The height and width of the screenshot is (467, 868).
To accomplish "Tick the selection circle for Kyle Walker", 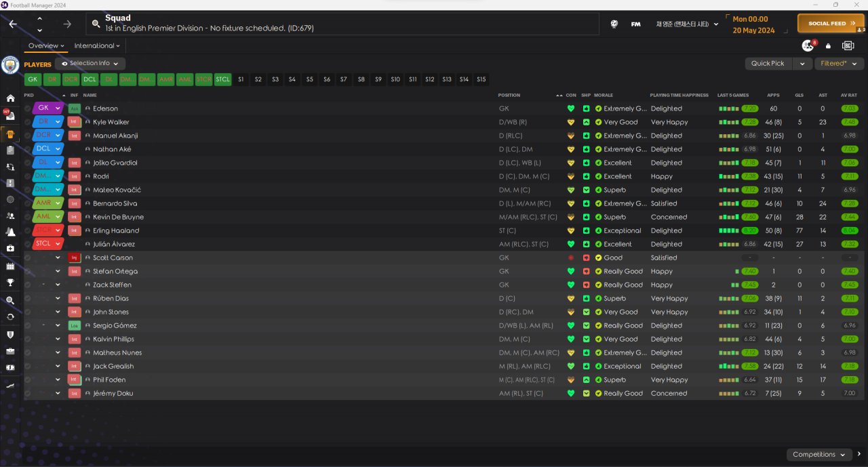I will 28,122.
